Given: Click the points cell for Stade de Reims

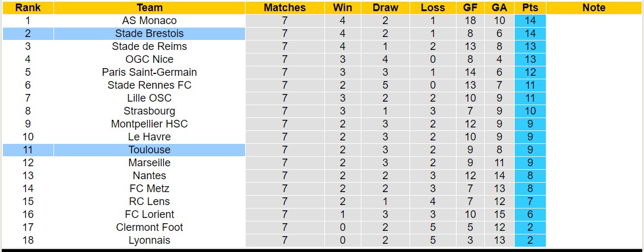Looking at the screenshot, I should 529,46.
